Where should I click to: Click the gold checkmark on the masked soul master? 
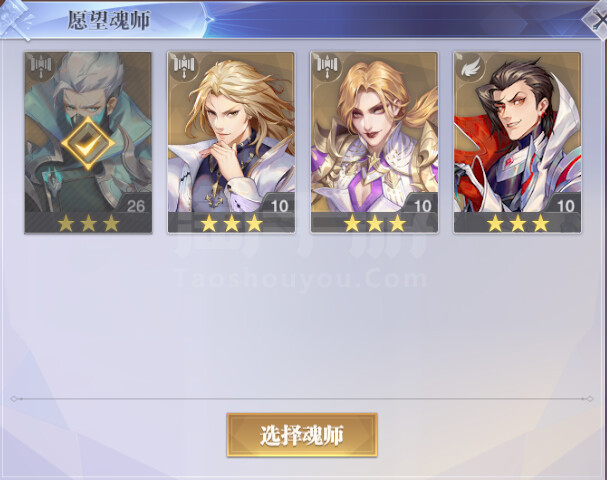tap(88, 143)
